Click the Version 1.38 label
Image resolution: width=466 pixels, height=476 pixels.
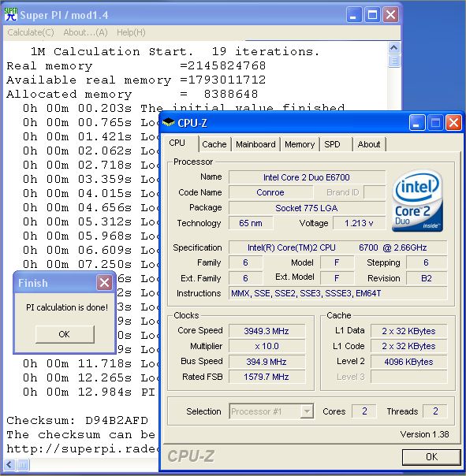pos(424,434)
